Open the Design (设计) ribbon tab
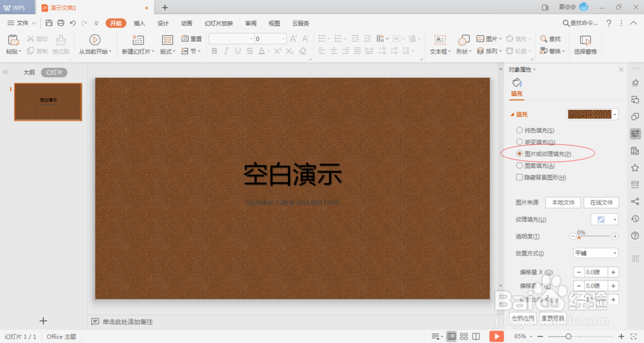 point(163,23)
